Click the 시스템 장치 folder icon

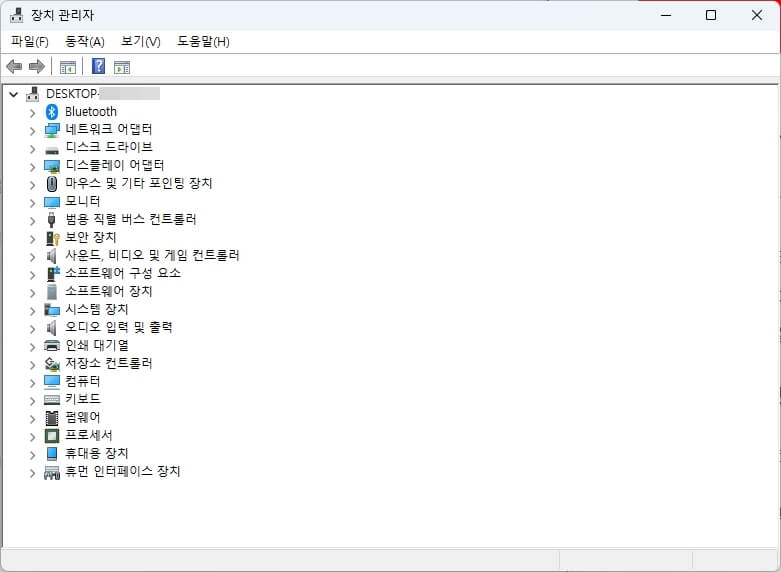52,310
